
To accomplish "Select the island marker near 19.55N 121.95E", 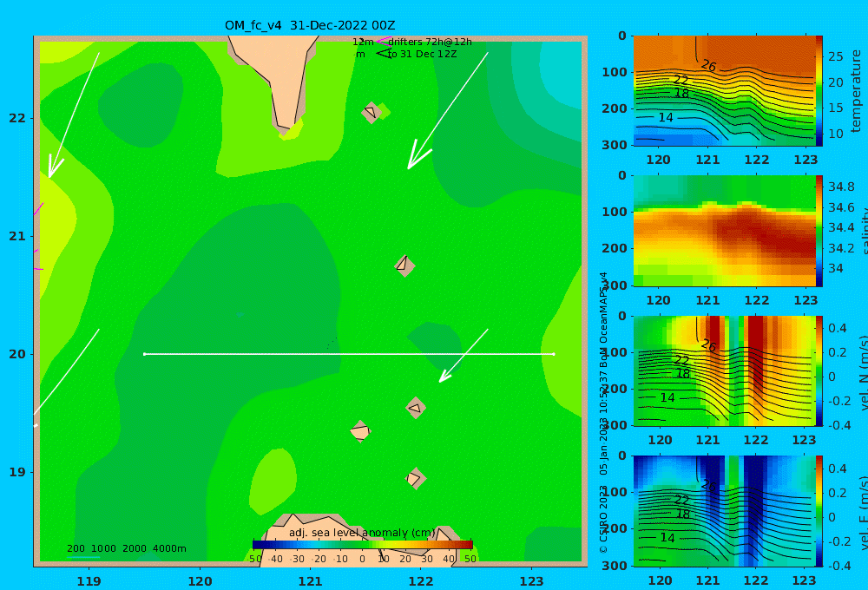I will click(416, 408).
